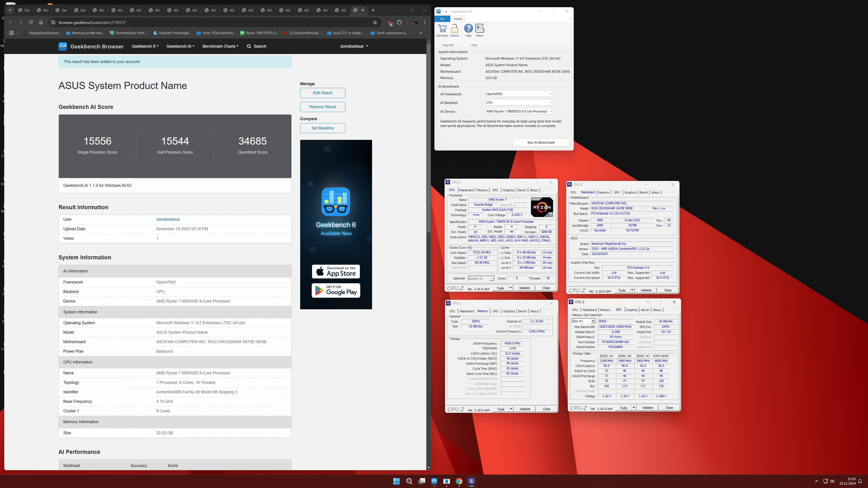Viewport: 868px width, 488px height.
Task: Open volume control in system tray
Action: [833, 481]
